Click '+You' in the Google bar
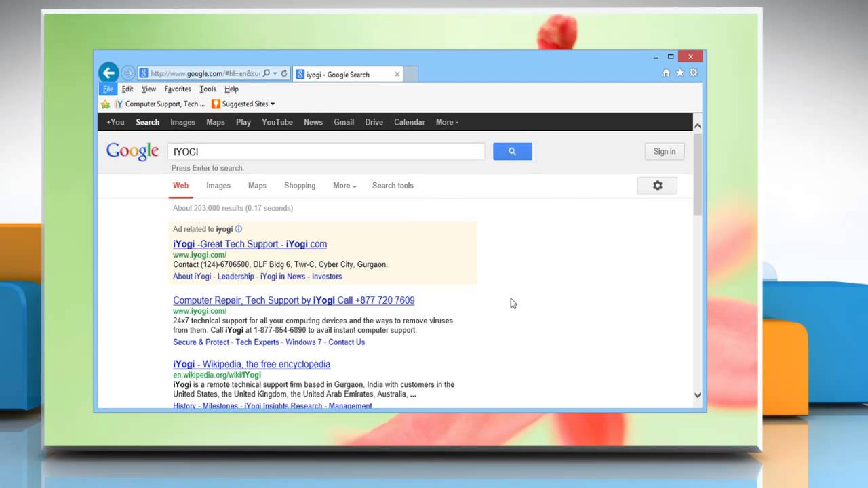This screenshot has height=488, width=868. point(115,122)
